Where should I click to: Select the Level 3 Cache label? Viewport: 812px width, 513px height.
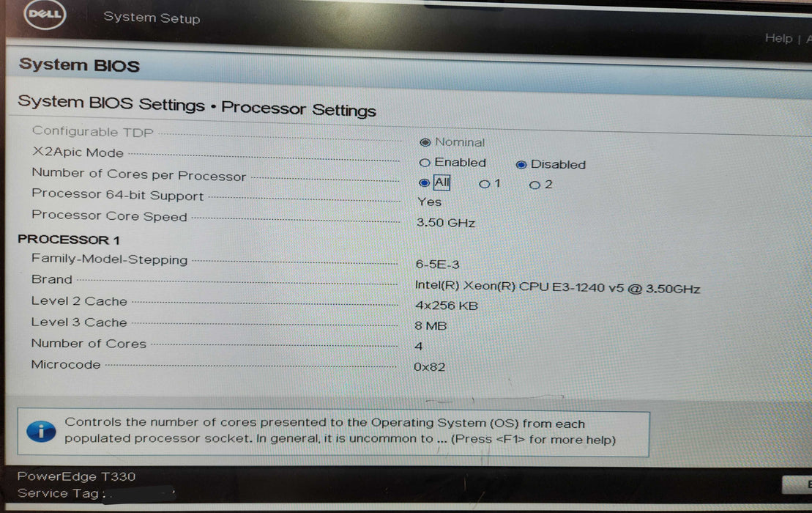[79, 322]
